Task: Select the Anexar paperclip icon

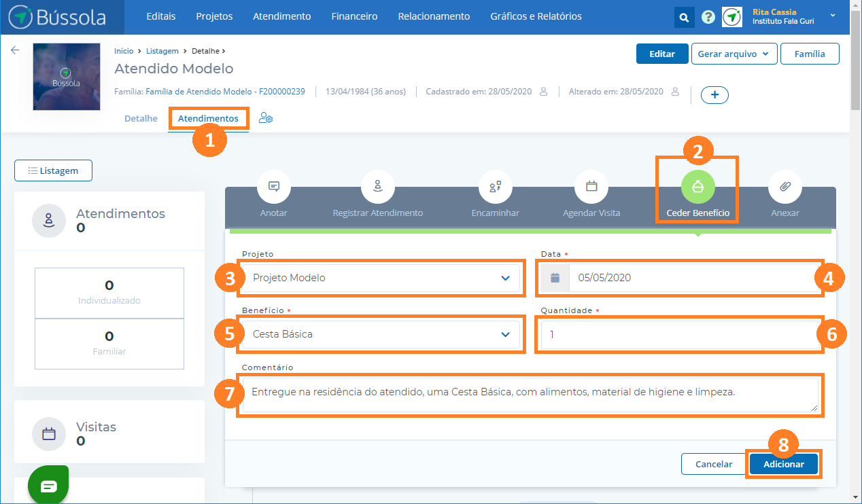Action: click(785, 187)
